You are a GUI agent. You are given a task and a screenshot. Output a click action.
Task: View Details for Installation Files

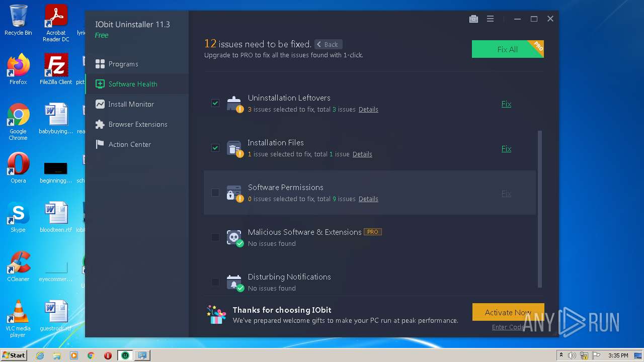point(362,154)
